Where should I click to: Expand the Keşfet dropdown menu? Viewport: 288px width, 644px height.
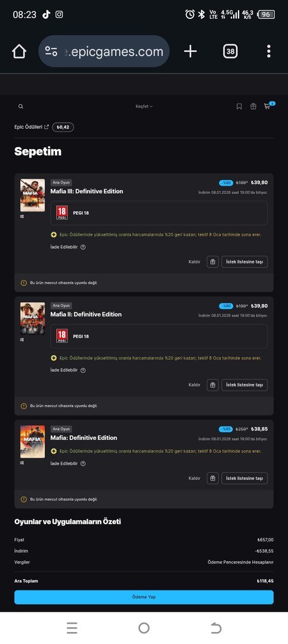(x=144, y=106)
